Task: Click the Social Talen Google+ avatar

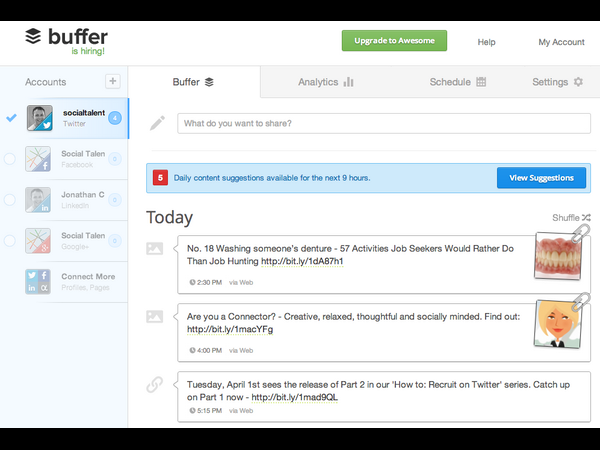Action: [x=38, y=241]
